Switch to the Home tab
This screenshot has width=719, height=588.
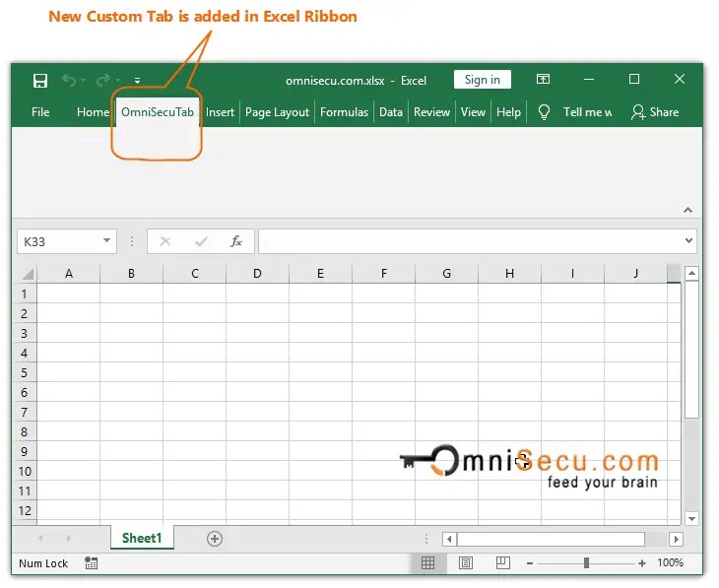[x=94, y=112]
